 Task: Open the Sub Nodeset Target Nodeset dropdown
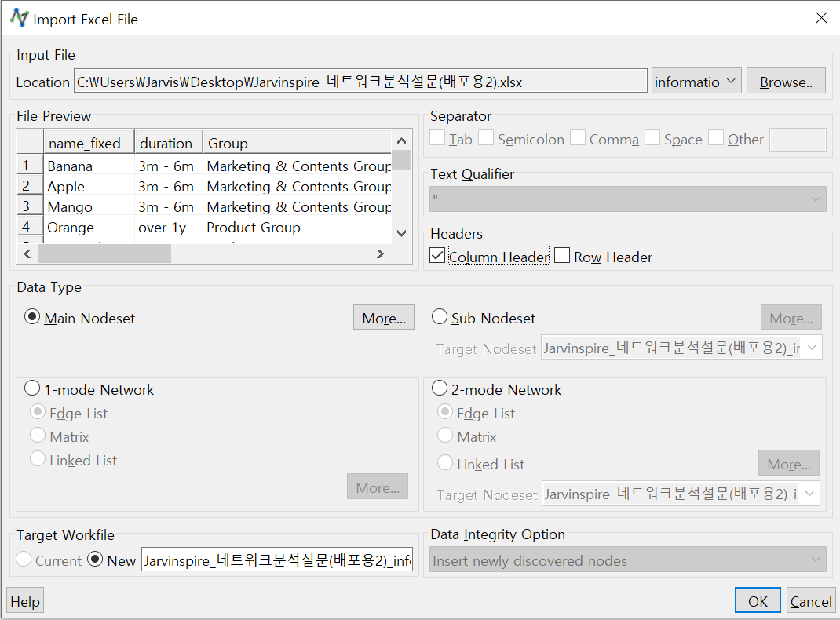(x=681, y=348)
